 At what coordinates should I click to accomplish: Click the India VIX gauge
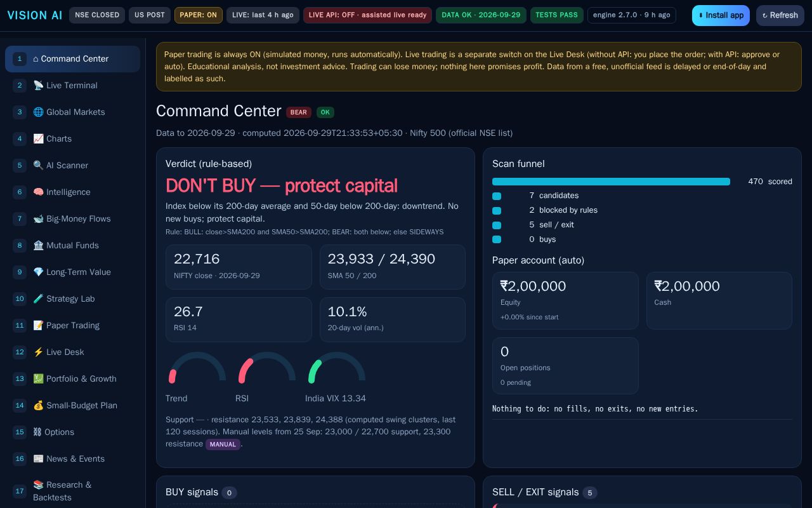(336, 368)
